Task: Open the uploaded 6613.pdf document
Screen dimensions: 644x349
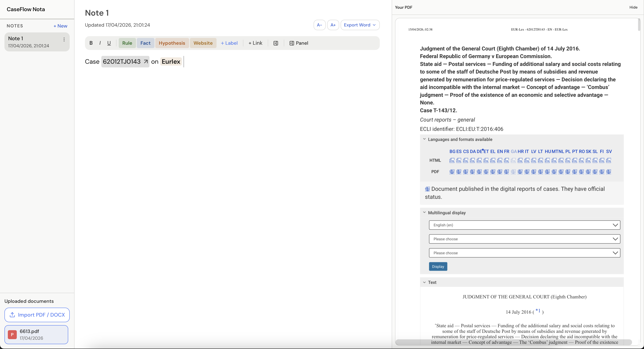Action: coord(37,334)
